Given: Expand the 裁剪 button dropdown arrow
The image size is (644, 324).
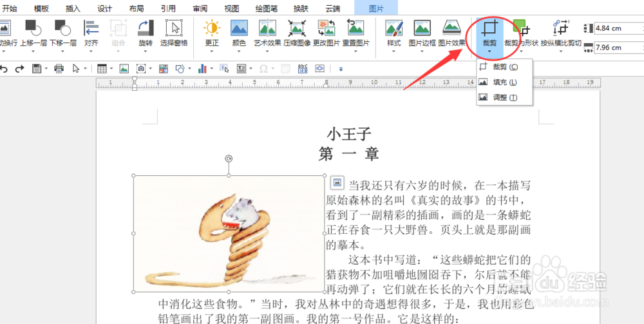Looking at the screenshot, I should [489, 52].
